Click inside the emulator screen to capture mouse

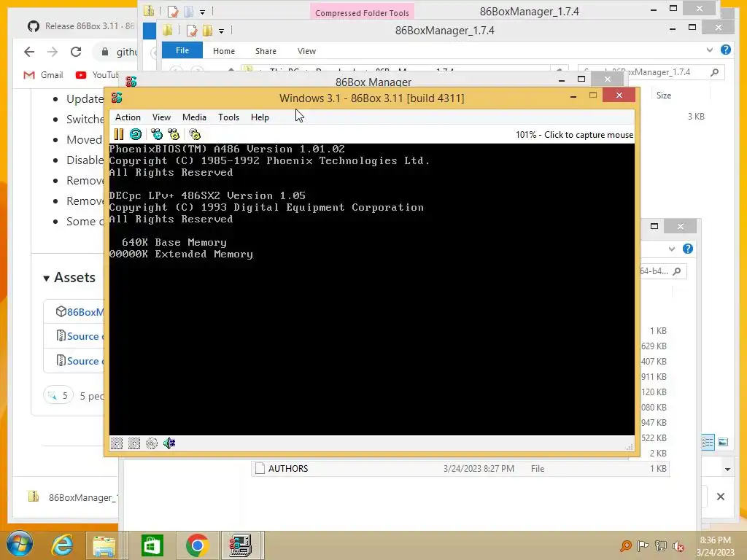[x=371, y=289]
